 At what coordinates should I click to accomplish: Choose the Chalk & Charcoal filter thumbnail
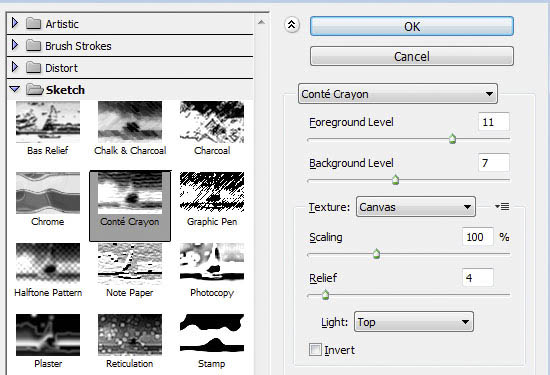pos(130,122)
